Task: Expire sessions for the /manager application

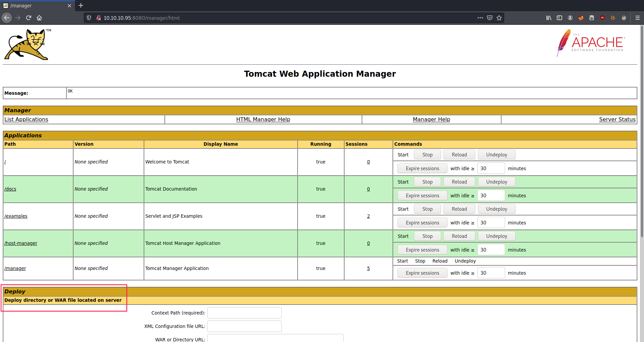Action: point(422,273)
